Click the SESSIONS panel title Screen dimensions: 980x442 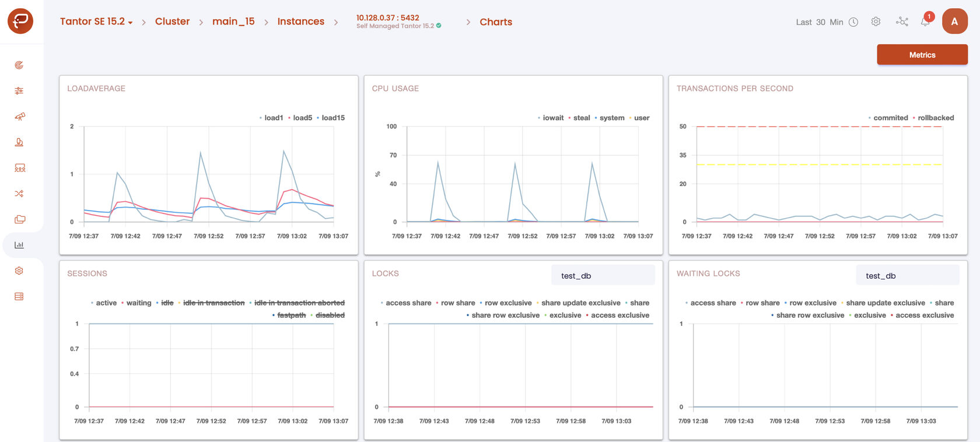pyautogui.click(x=87, y=273)
